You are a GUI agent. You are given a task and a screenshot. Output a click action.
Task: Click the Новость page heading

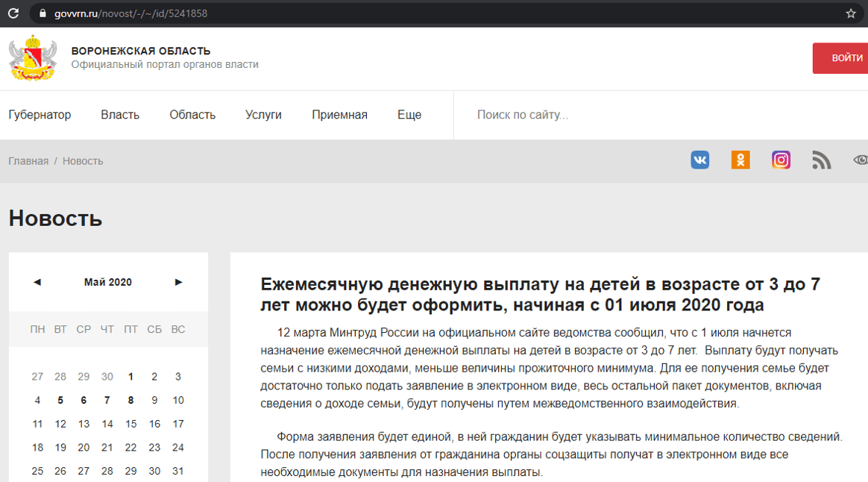pos(55,219)
